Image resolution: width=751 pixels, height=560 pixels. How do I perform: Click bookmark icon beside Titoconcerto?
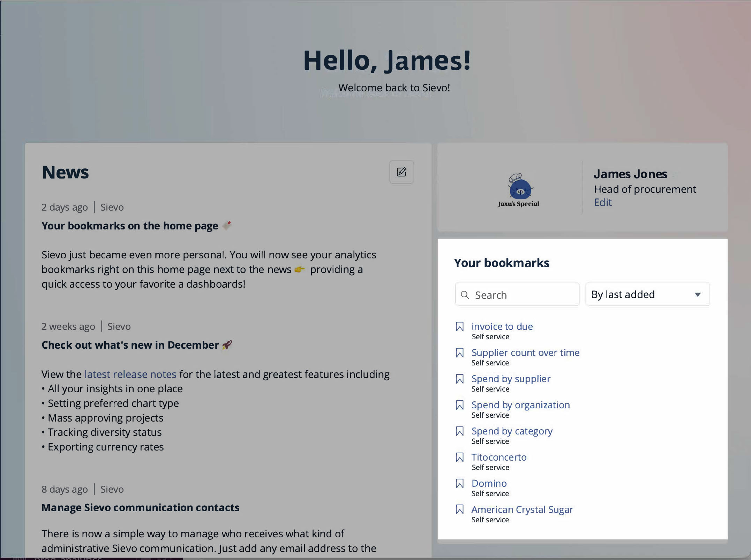460,457
